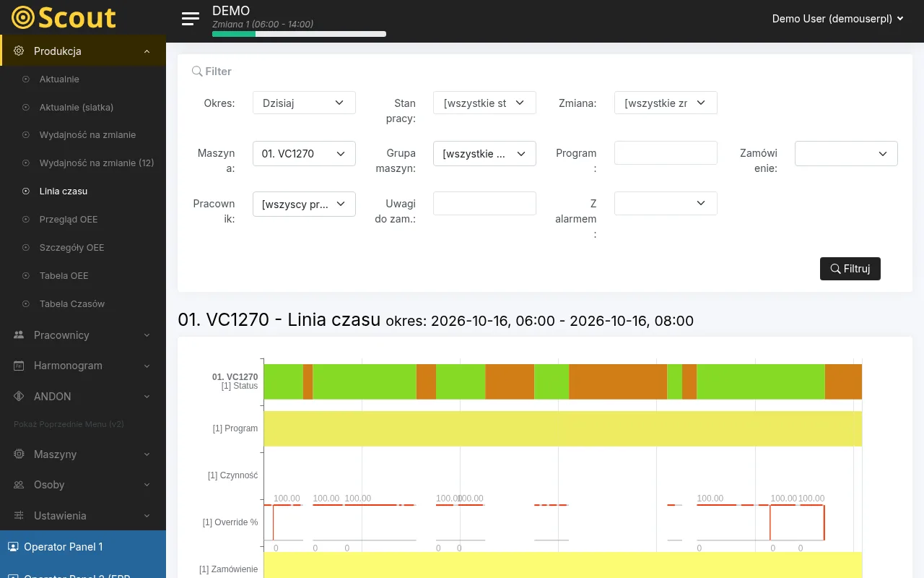The height and width of the screenshot is (578, 924).
Task: Click the Harmonogram calendar icon
Action: [x=19, y=366]
